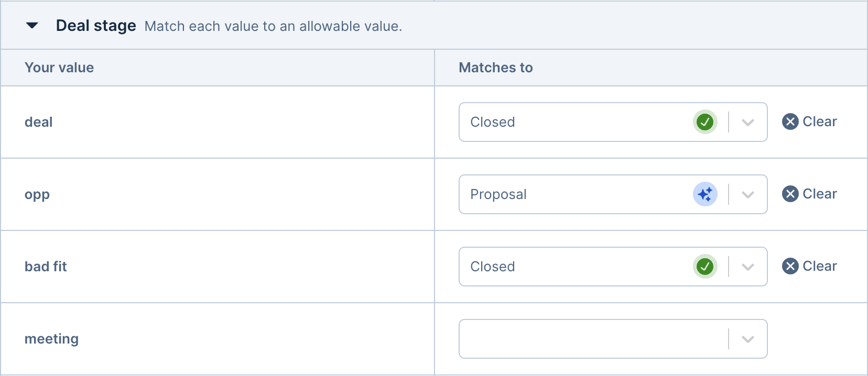Open the Proposal dropdown in the opp row

pos(747,194)
